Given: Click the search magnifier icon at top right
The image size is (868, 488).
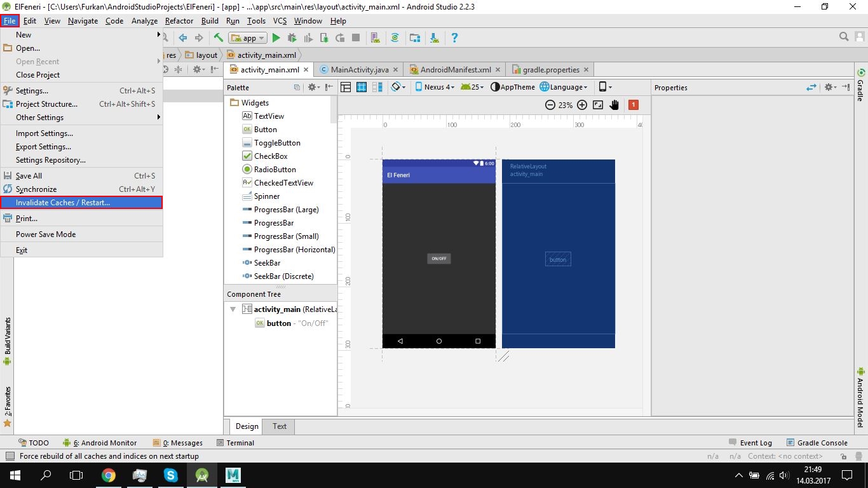Looking at the screenshot, I should [844, 37].
